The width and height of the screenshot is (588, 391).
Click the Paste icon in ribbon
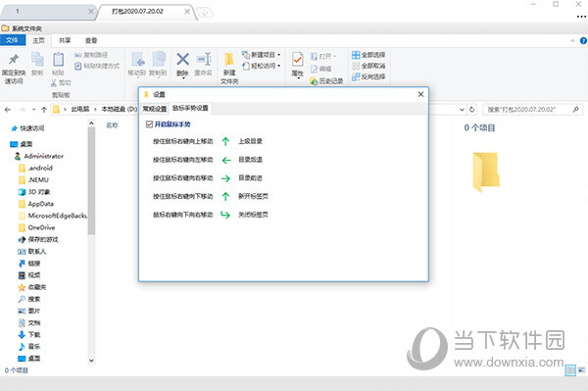[58, 60]
